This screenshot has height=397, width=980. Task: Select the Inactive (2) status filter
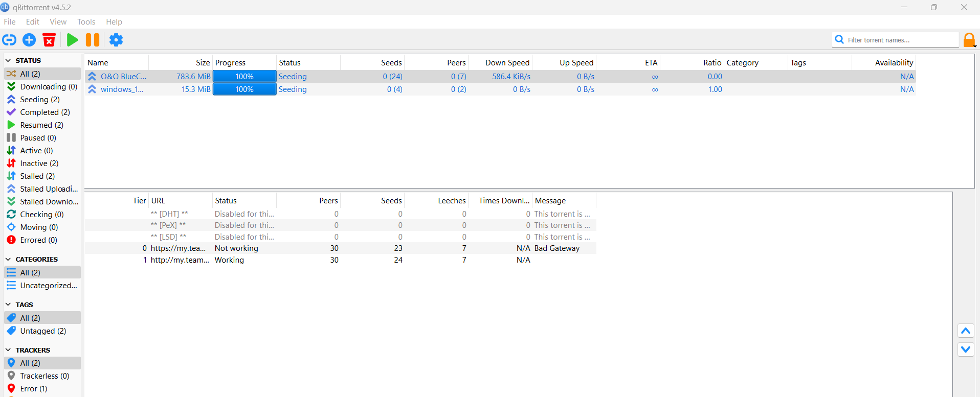42,164
